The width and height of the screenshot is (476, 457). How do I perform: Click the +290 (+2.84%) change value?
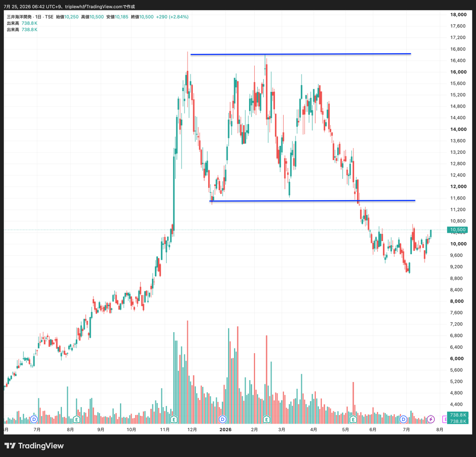click(x=172, y=17)
